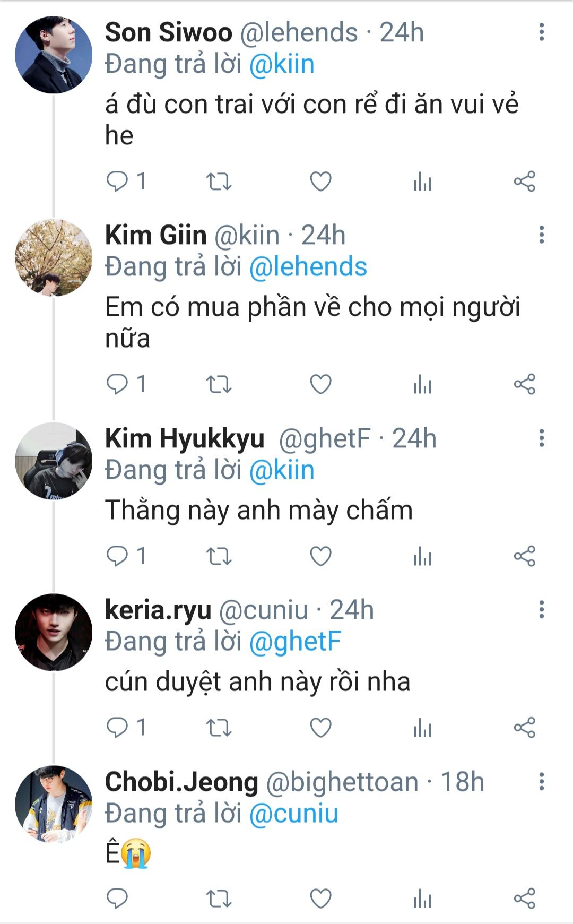Screen dimensions: 573x924
Task: Open keria.ryu's profile picture
Action: click(54, 632)
